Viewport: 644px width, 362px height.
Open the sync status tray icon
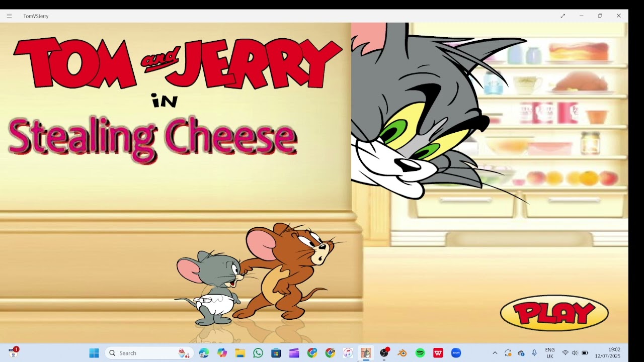tap(508, 353)
